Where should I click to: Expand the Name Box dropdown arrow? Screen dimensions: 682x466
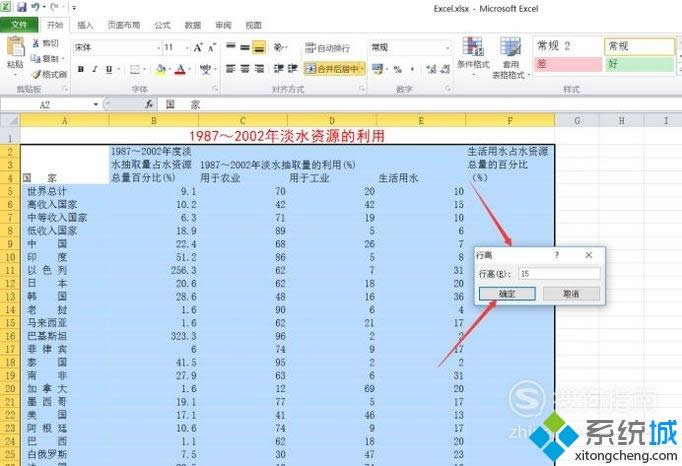point(96,104)
